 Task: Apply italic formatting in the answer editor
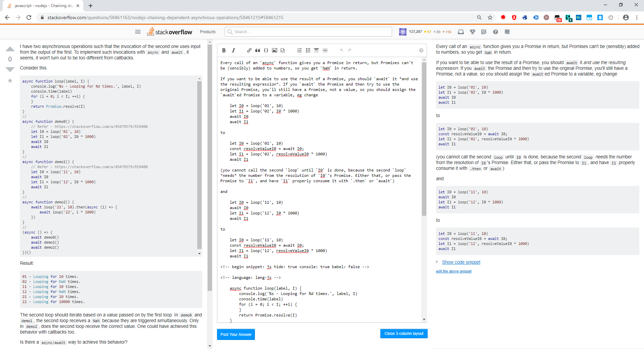point(233,50)
